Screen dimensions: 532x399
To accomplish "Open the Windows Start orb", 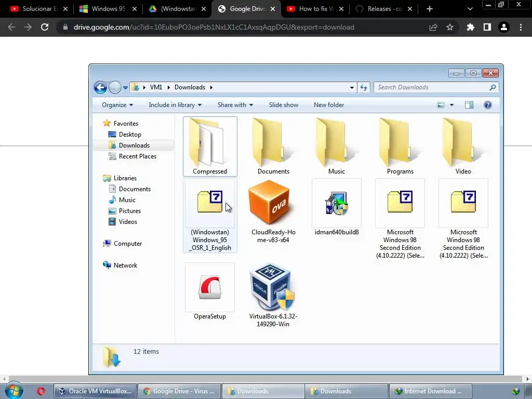I will pos(14,391).
